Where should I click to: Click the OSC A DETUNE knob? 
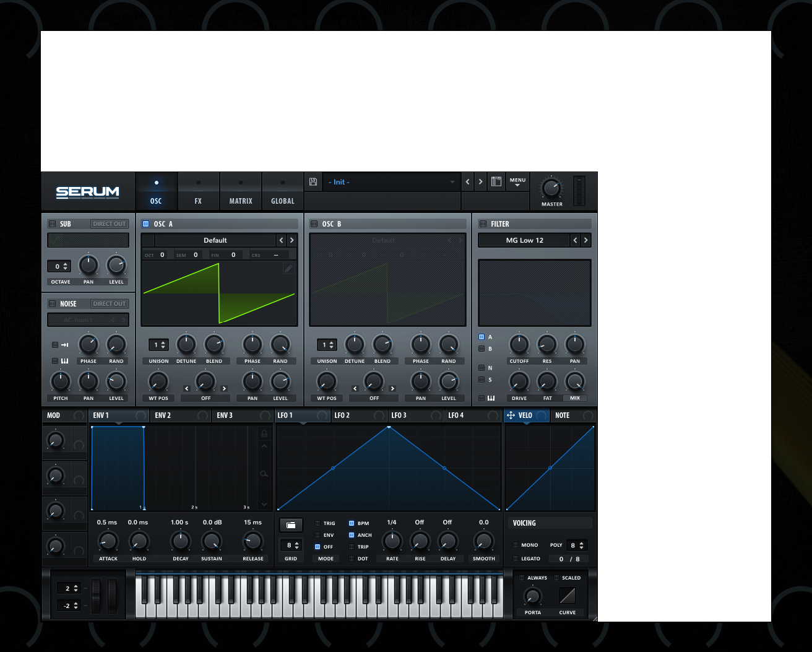pos(186,344)
